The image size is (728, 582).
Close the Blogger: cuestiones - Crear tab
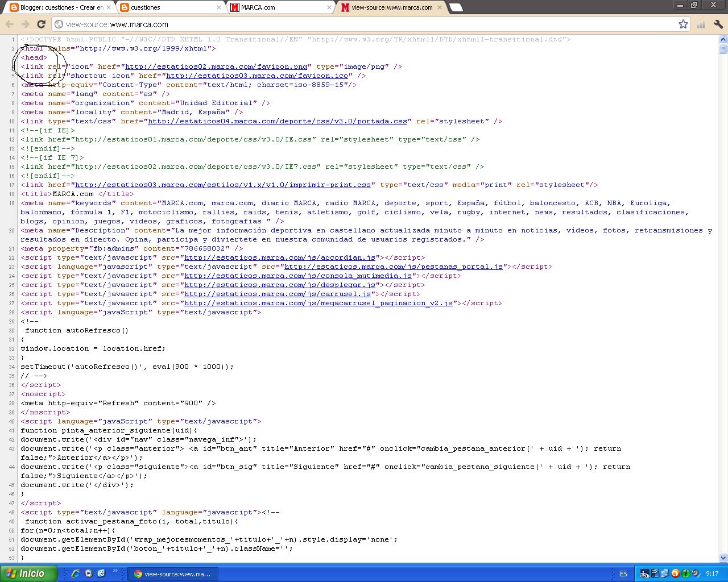pos(108,7)
